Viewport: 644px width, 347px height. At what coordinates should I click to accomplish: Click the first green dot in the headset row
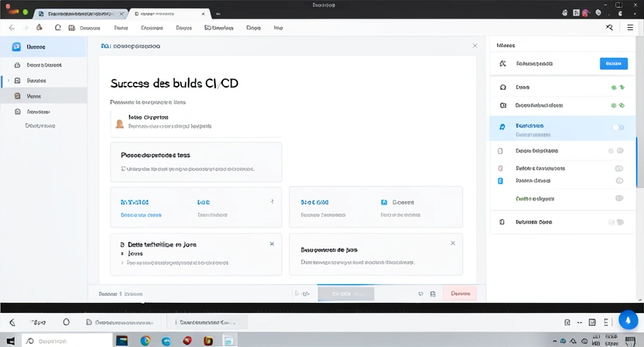coord(614,88)
